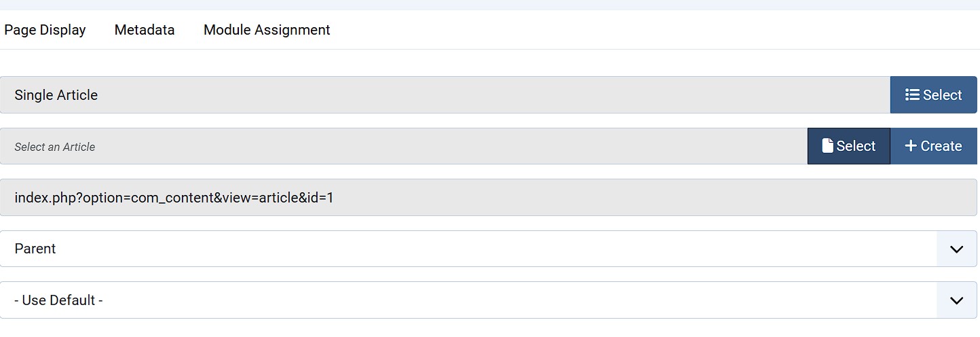
Task: Go to the Module Assignment tab
Action: [267, 30]
